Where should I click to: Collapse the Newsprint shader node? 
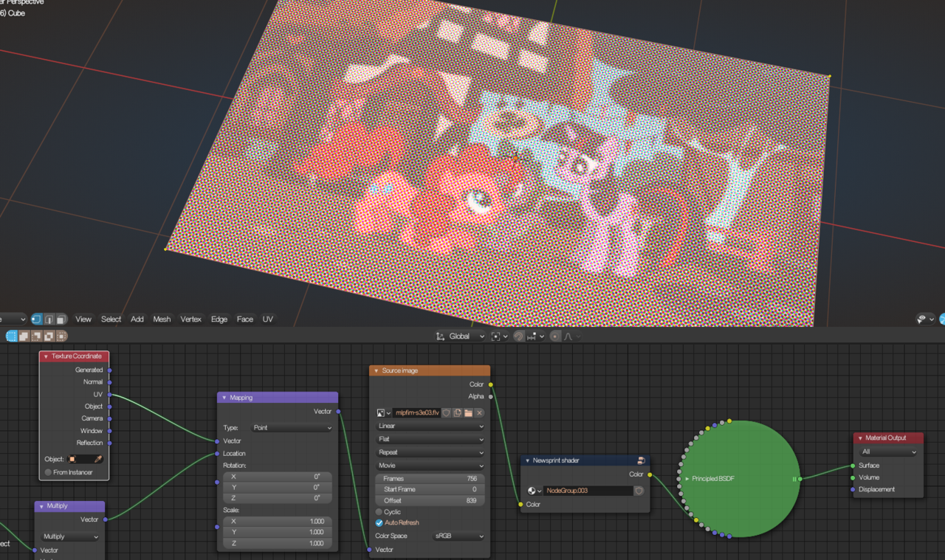527,460
